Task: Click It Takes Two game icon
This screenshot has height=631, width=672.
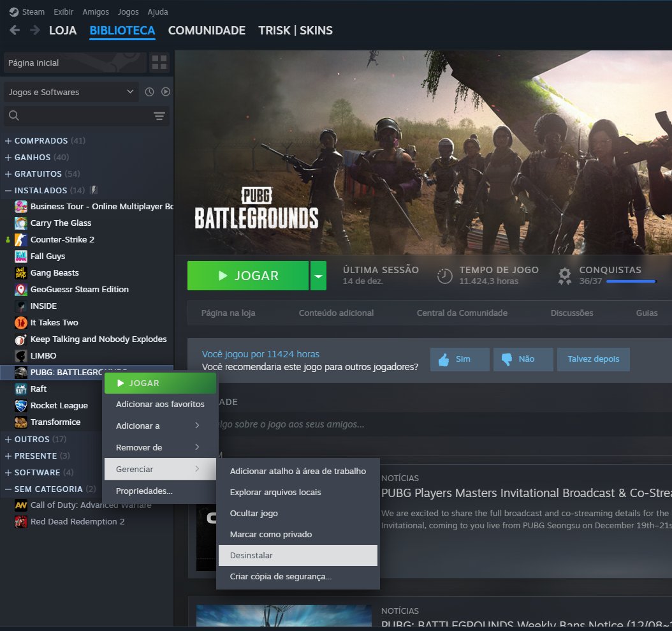Action: 21,323
